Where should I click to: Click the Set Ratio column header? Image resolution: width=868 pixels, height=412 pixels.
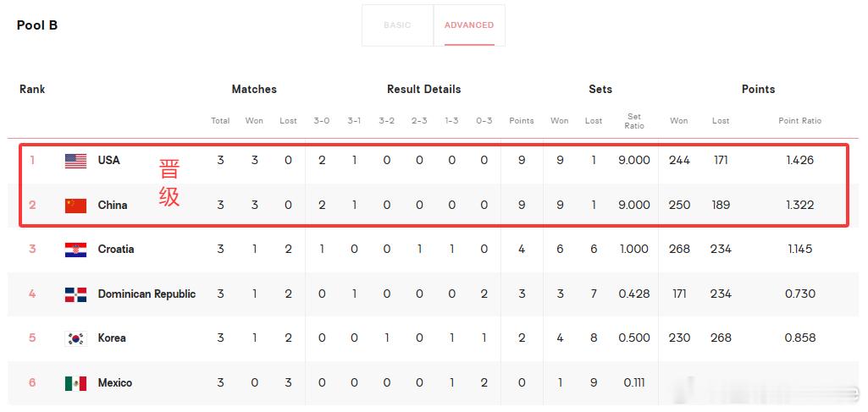[x=633, y=121]
